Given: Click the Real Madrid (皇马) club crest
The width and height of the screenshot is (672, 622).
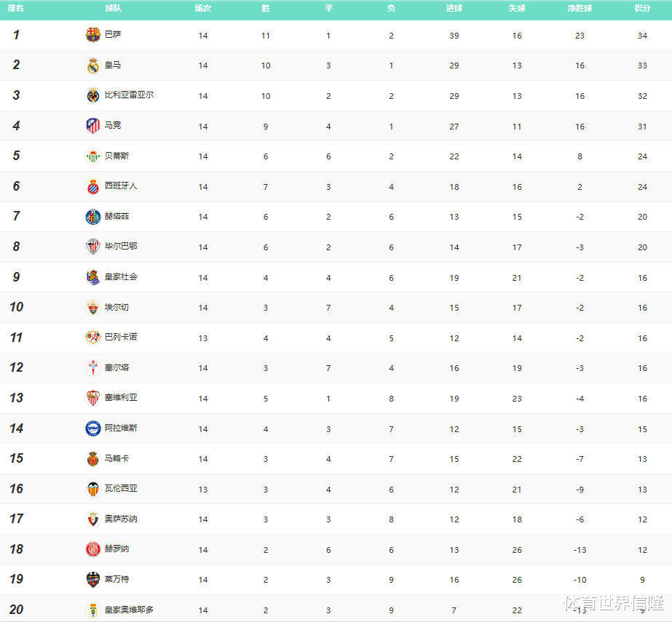Looking at the screenshot, I should pos(93,65).
